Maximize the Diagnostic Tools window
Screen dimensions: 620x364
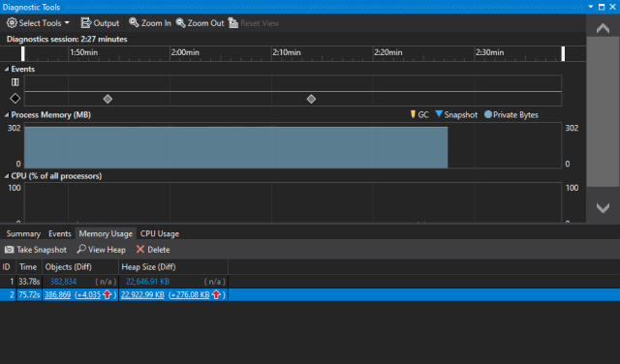coord(602,7)
